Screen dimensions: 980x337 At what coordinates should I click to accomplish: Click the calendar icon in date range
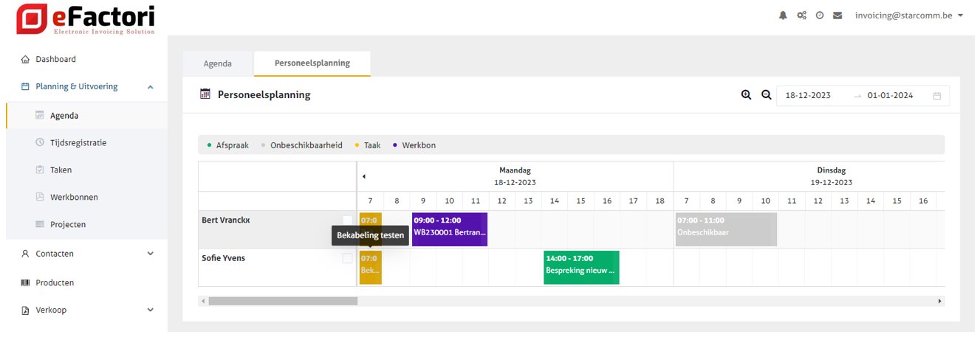point(937,96)
